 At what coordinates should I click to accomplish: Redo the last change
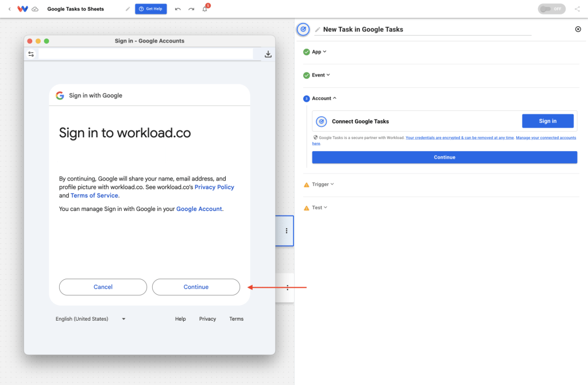(191, 9)
